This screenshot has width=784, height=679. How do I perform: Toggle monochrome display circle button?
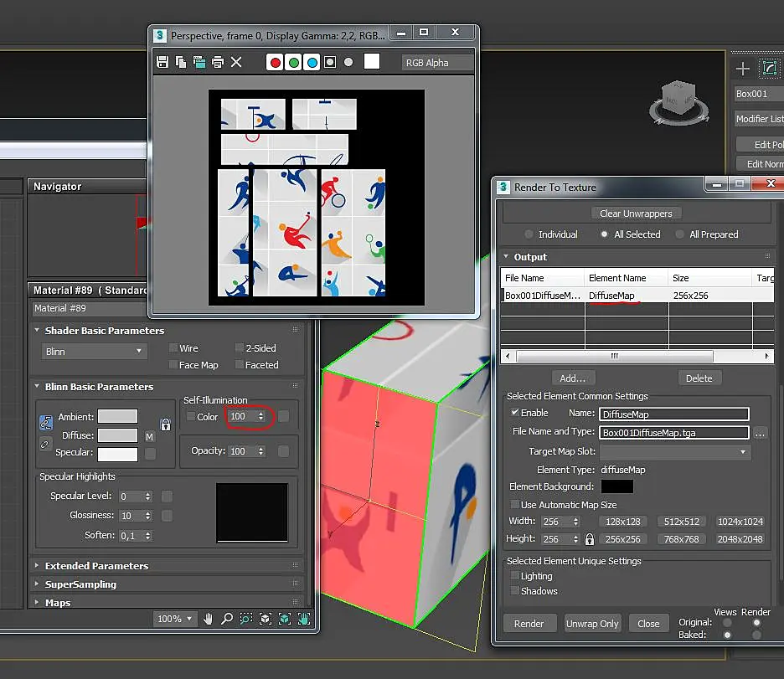(x=348, y=62)
